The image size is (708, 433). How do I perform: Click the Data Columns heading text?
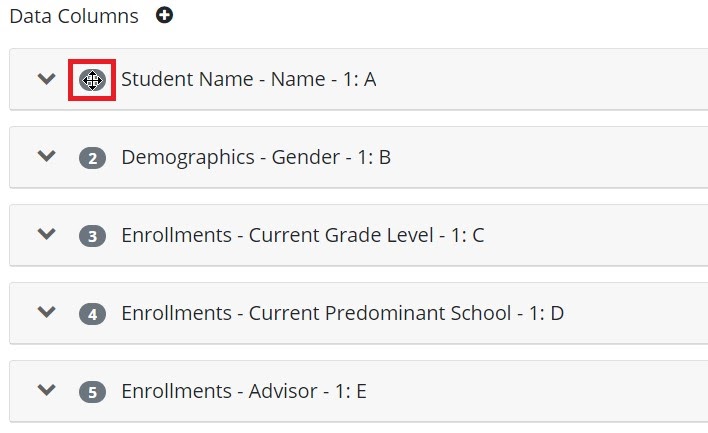74,16
